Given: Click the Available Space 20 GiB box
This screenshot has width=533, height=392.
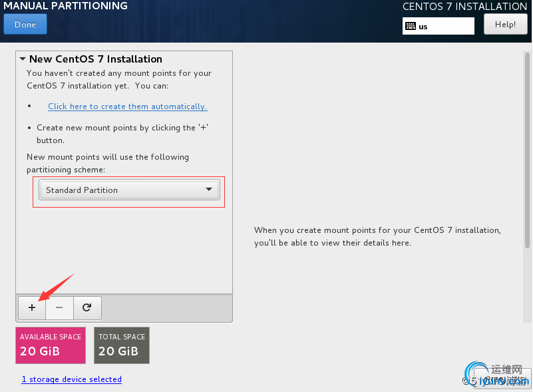Looking at the screenshot, I should click(x=51, y=345).
